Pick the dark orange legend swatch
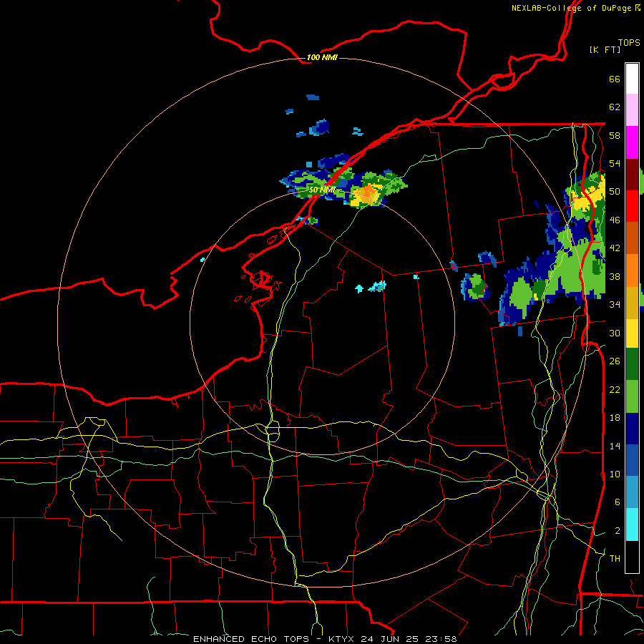Viewport: 644px width, 644px height. (x=632, y=238)
